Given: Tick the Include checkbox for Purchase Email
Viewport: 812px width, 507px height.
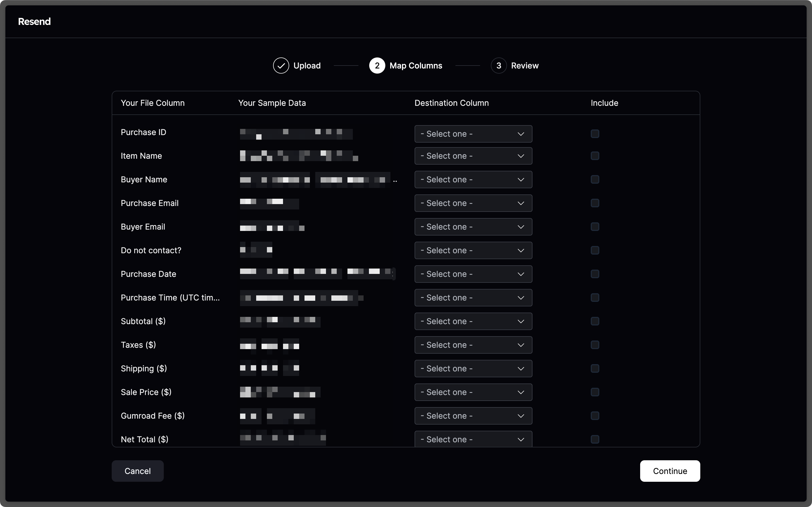Looking at the screenshot, I should tap(595, 203).
